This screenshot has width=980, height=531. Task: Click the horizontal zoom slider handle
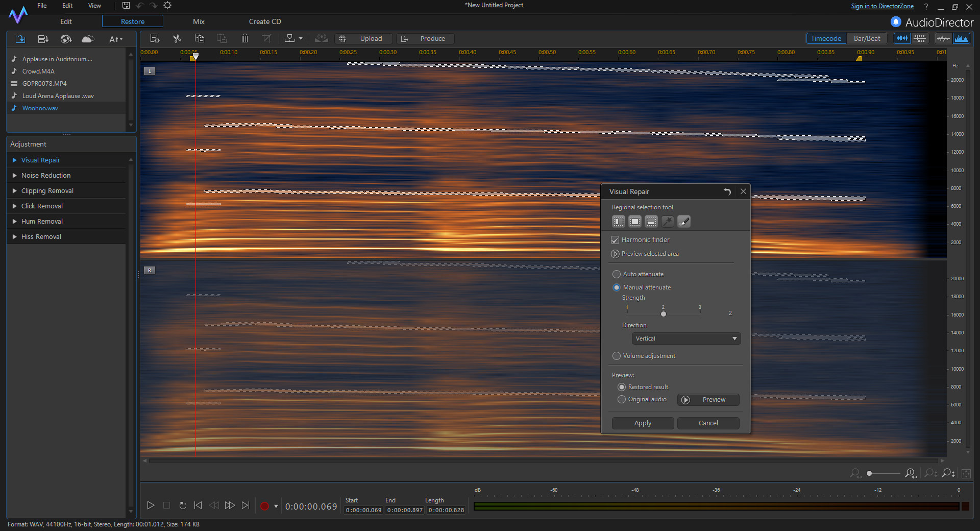(869, 473)
